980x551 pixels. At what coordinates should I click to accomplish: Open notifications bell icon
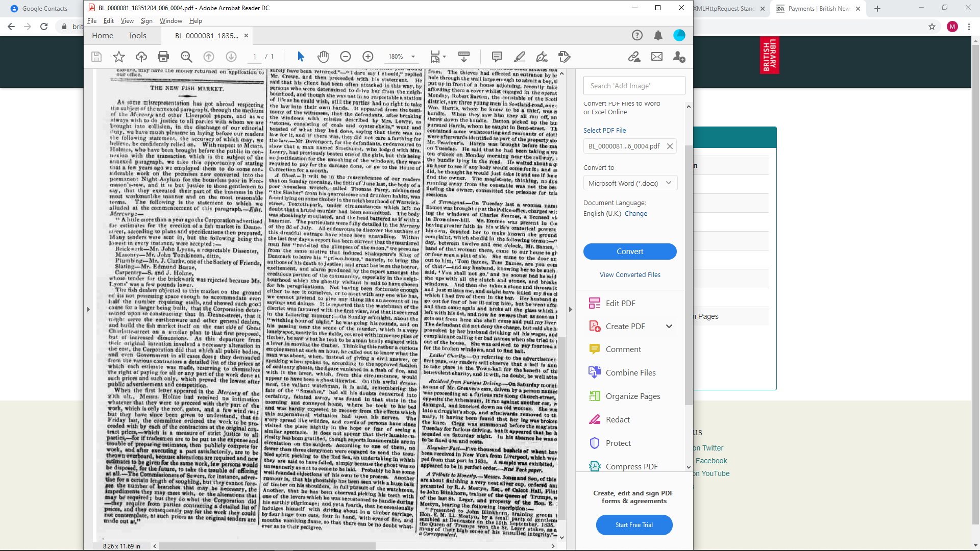pos(658,35)
